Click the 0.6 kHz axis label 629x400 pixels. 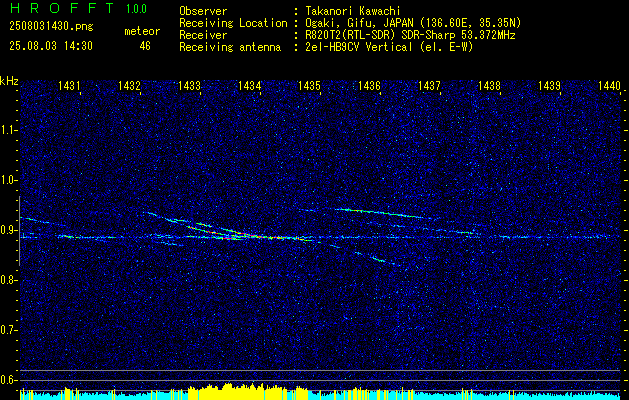pyautogui.click(x=9, y=380)
